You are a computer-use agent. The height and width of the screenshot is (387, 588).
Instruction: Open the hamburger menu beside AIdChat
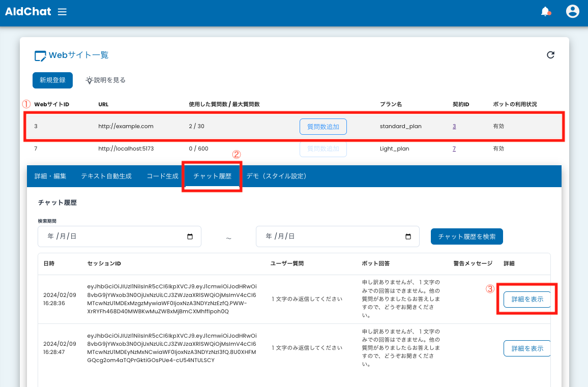tap(62, 12)
